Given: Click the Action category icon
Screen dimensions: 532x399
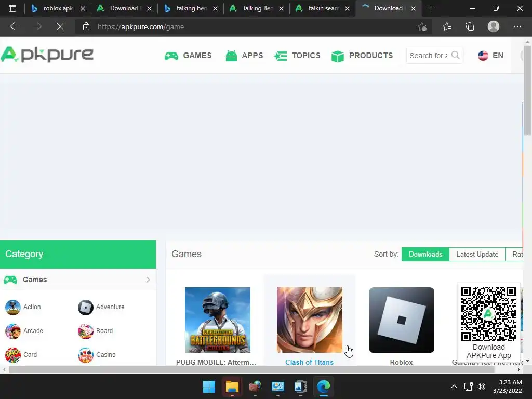Looking at the screenshot, I should pyautogui.click(x=13, y=308).
